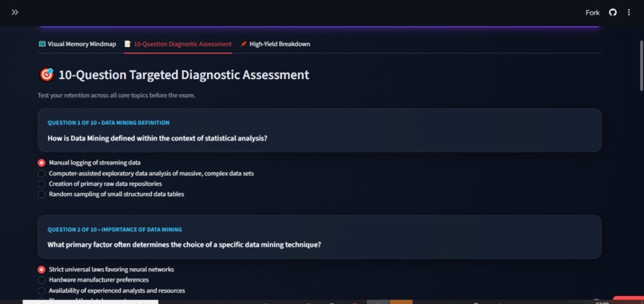Viewport: 644px width, 304px height.
Task: Click the question 'How is Data Mining defined'
Action: pyautogui.click(x=157, y=138)
